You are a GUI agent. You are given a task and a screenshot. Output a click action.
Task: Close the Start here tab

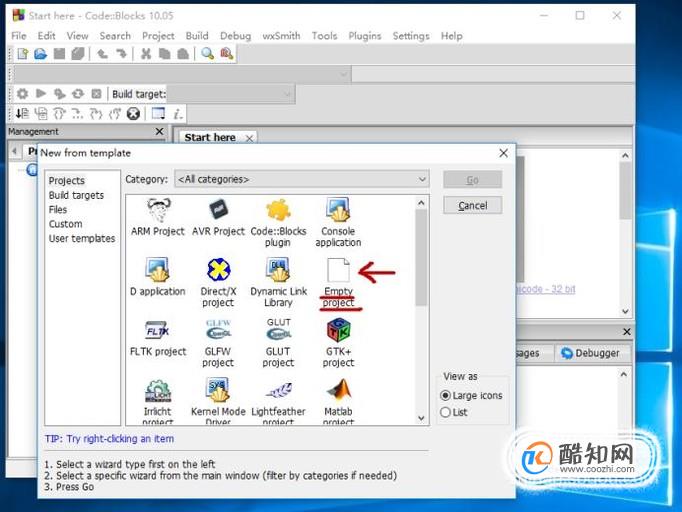pyautogui.click(x=249, y=138)
